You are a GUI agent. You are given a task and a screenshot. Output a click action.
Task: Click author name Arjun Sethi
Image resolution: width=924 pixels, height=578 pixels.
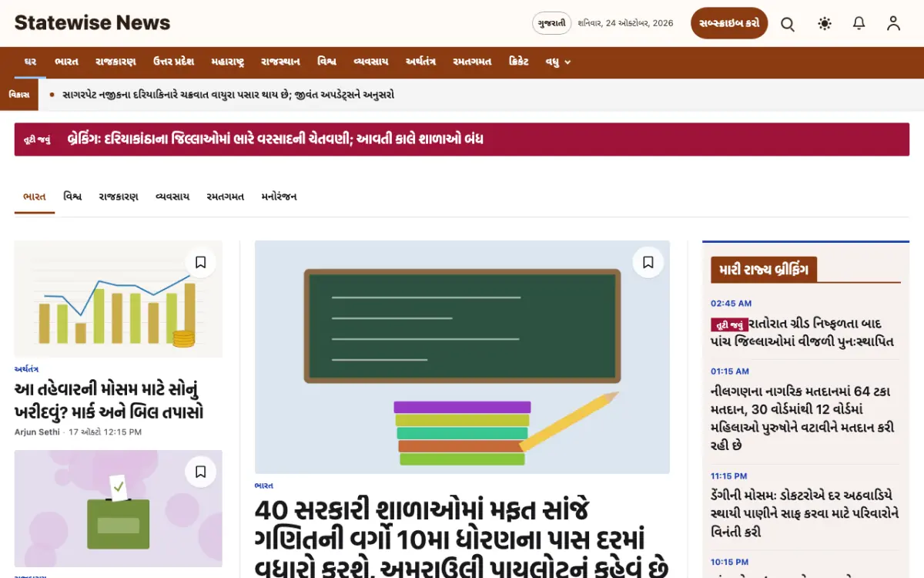point(37,432)
